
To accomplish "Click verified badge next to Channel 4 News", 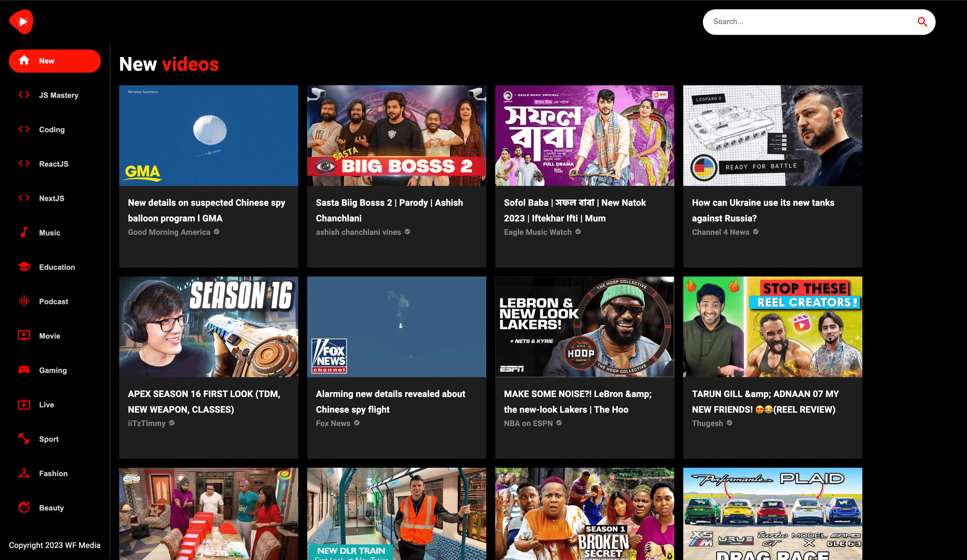I will click(755, 231).
